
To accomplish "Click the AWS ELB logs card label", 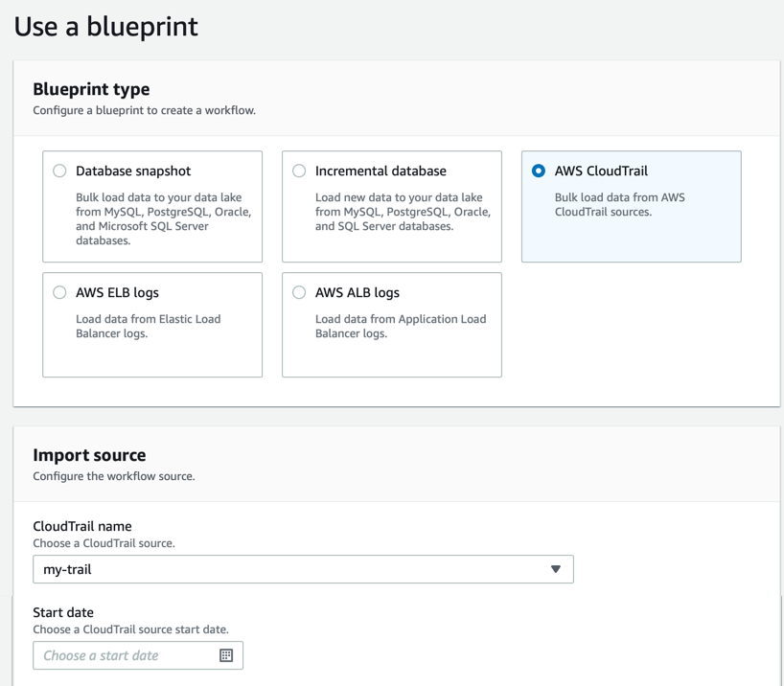I will (117, 292).
